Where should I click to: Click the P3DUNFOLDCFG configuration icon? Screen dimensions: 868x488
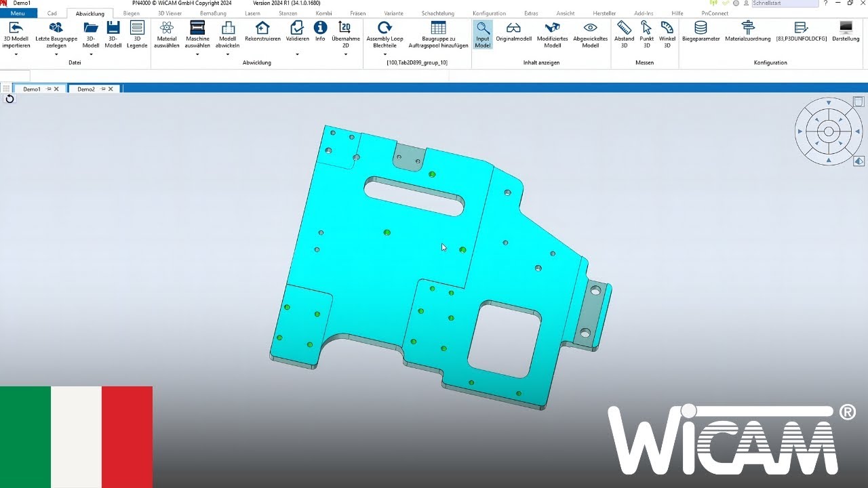[x=801, y=28]
